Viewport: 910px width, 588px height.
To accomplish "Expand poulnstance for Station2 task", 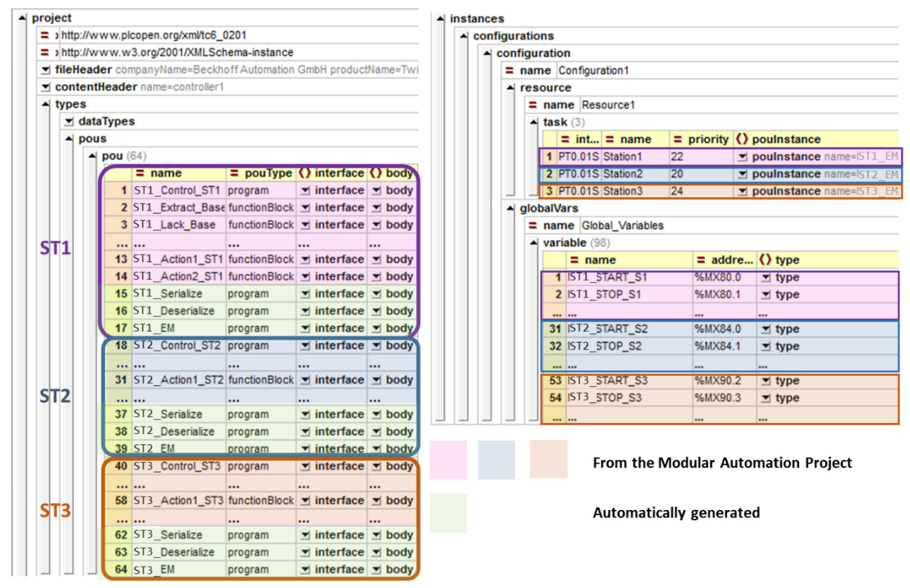I will [742, 174].
